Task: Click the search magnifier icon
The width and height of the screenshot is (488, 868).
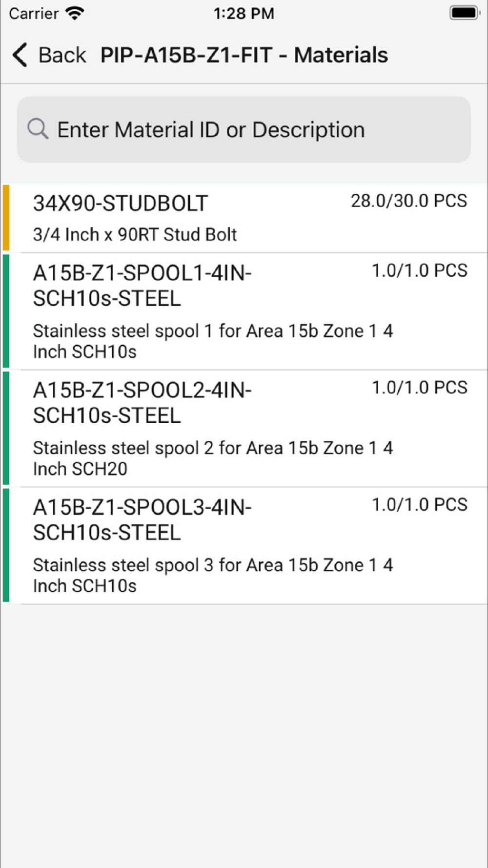Action: (38, 129)
